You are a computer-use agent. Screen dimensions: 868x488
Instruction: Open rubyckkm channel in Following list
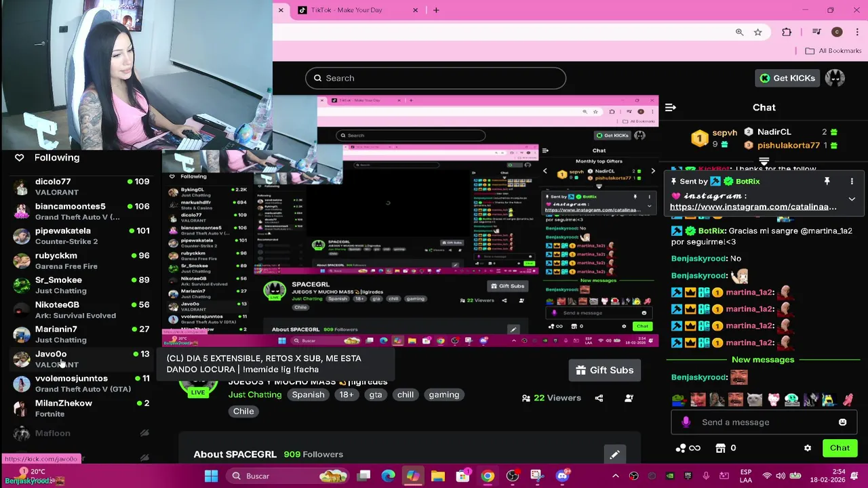tap(81, 261)
